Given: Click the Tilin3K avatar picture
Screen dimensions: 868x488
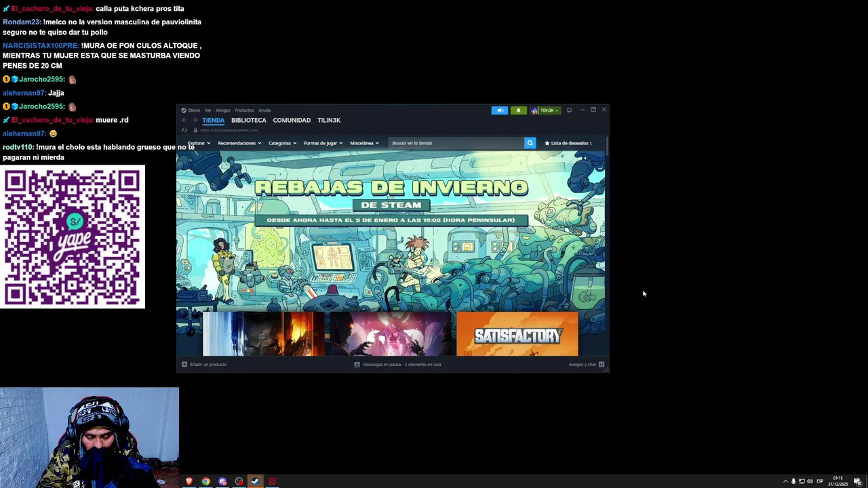Looking at the screenshot, I should point(534,110).
